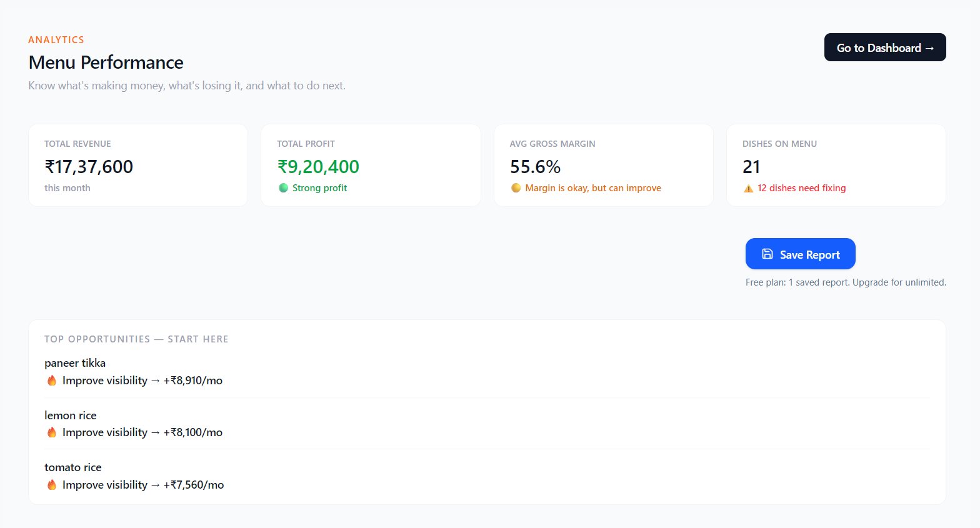Click the flame icon under paneer tikka

pos(52,380)
